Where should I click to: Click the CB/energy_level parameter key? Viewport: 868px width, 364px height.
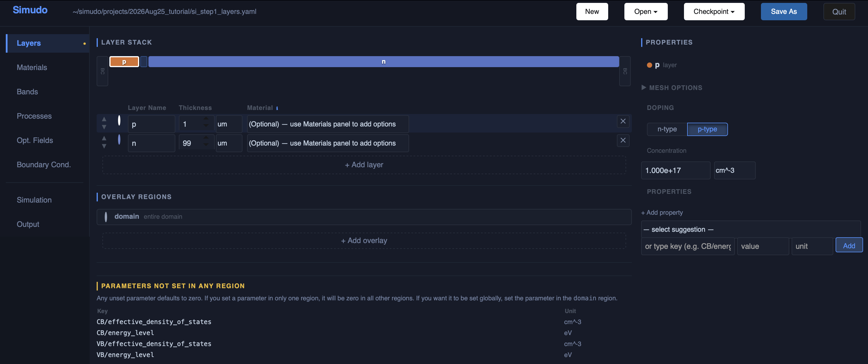125,333
